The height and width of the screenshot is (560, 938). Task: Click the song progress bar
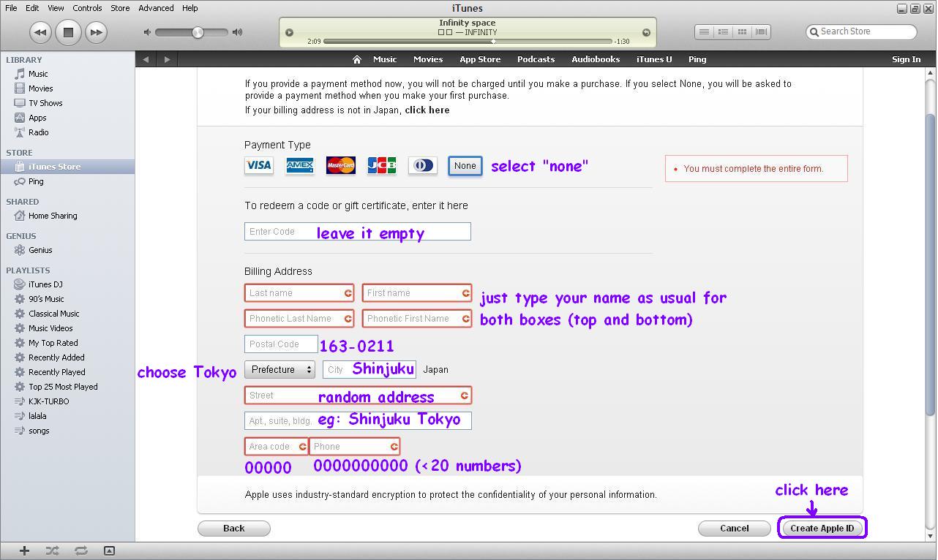[x=468, y=42]
